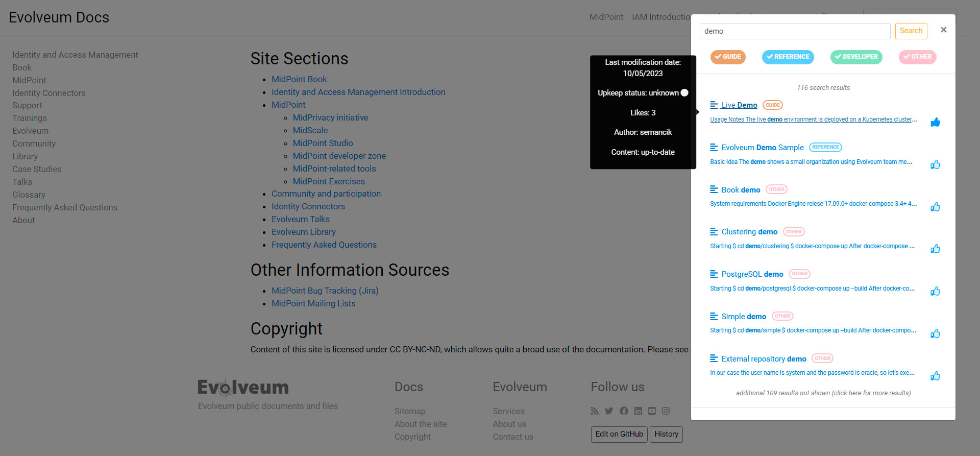Click the Evolveum footer logo

(x=243, y=388)
